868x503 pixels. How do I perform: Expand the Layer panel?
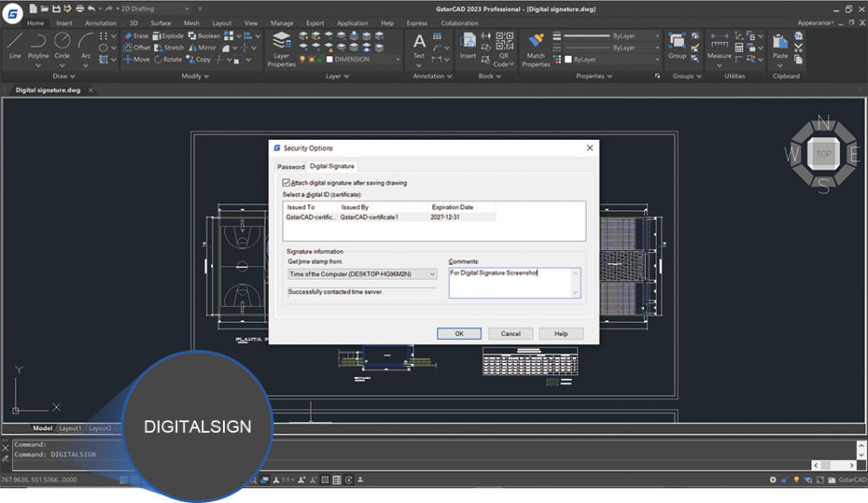tap(337, 76)
